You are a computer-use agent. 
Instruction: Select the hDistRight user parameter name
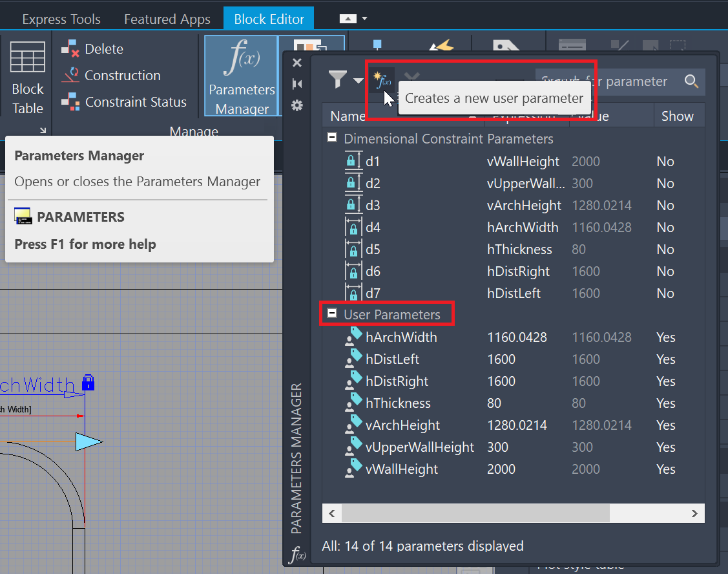(397, 381)
